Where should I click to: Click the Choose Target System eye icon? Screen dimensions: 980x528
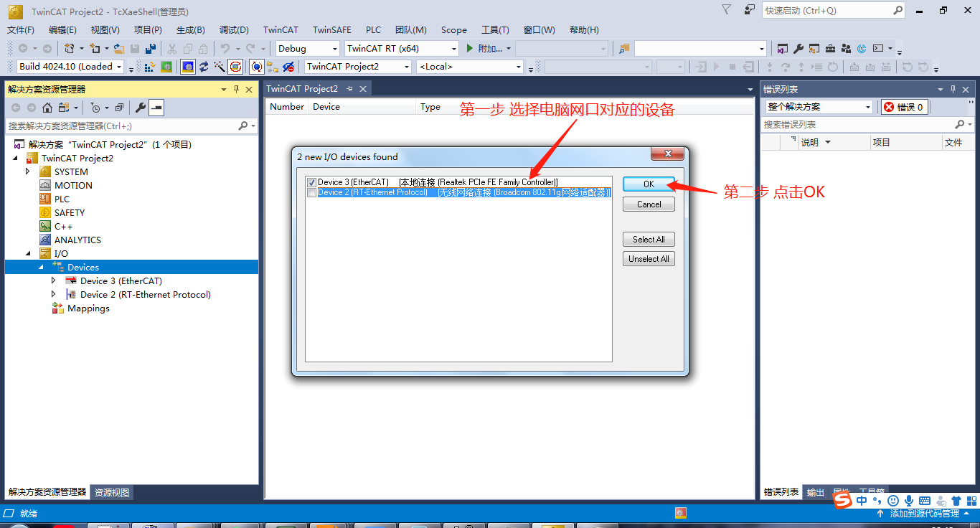point(288,67)
